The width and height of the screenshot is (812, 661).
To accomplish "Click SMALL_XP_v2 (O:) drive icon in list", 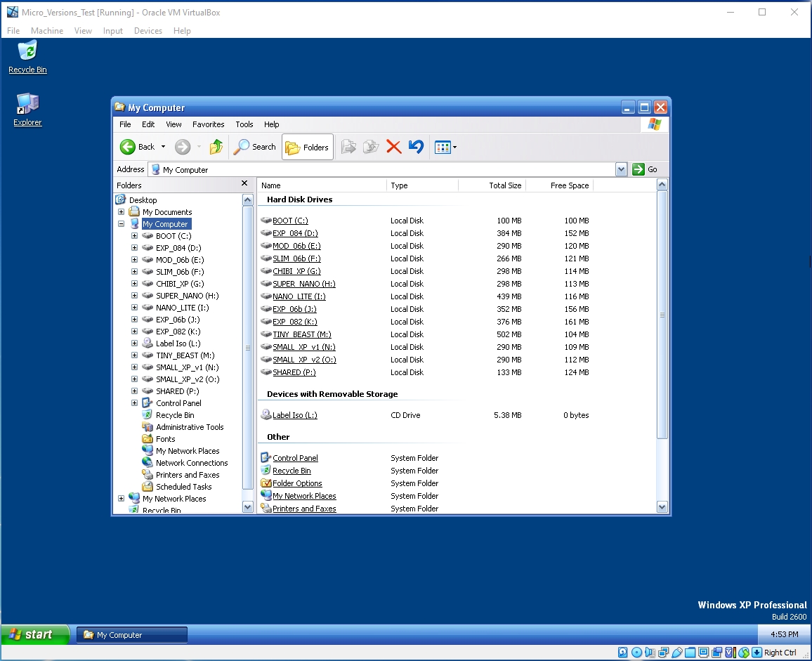I will 266,360.
